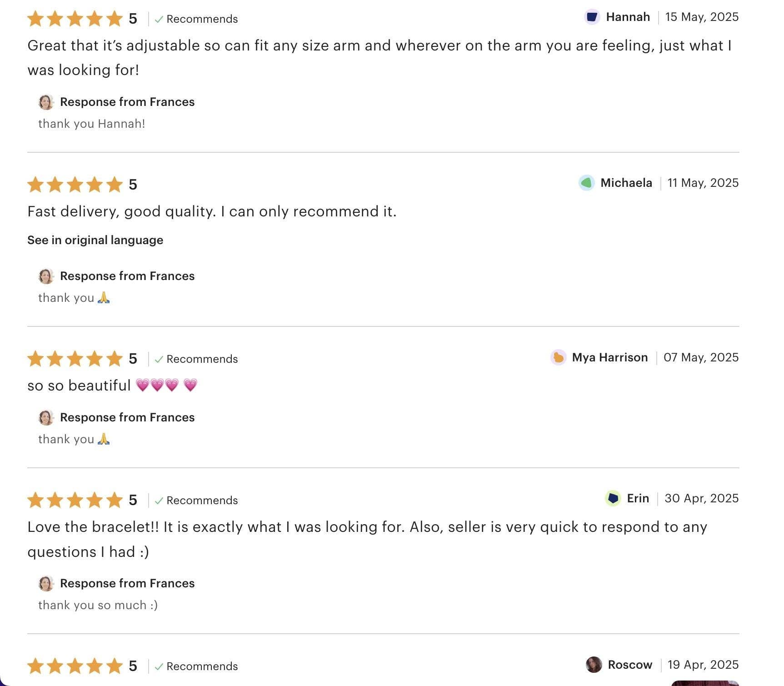The width and height of the screenshot is (784, 686).
Task: Click Michaela's green avatar icon
Action: point(586,183)
